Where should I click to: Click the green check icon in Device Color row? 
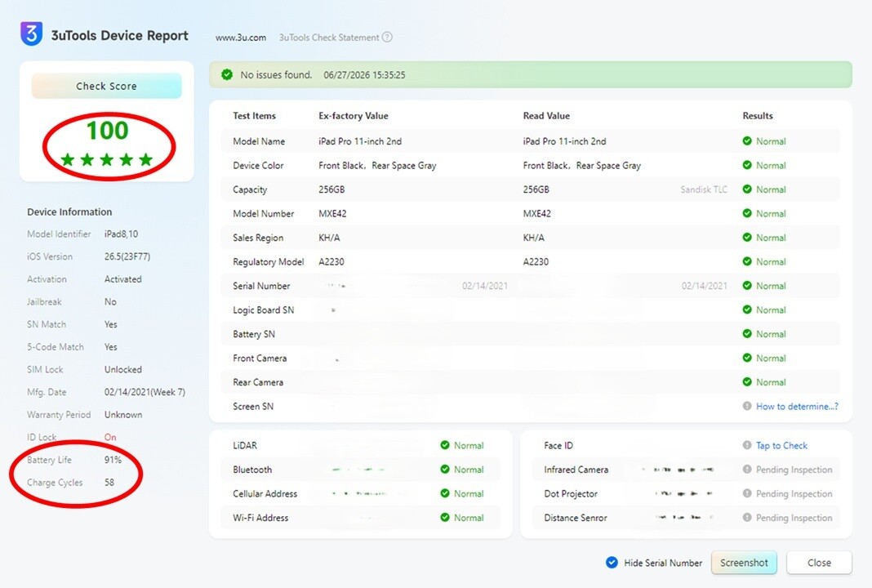click(747, 165)
